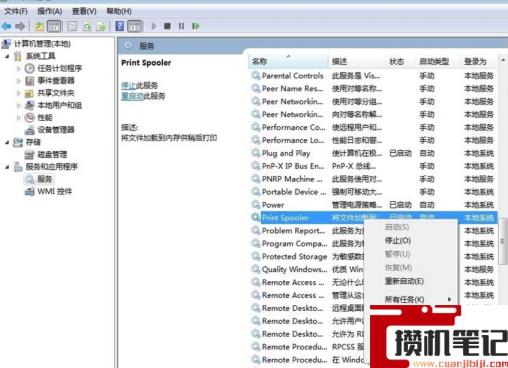The width and height of the screenshot is (508, 368).
Task: Expand the 性能 node
Action: (19, 117)
